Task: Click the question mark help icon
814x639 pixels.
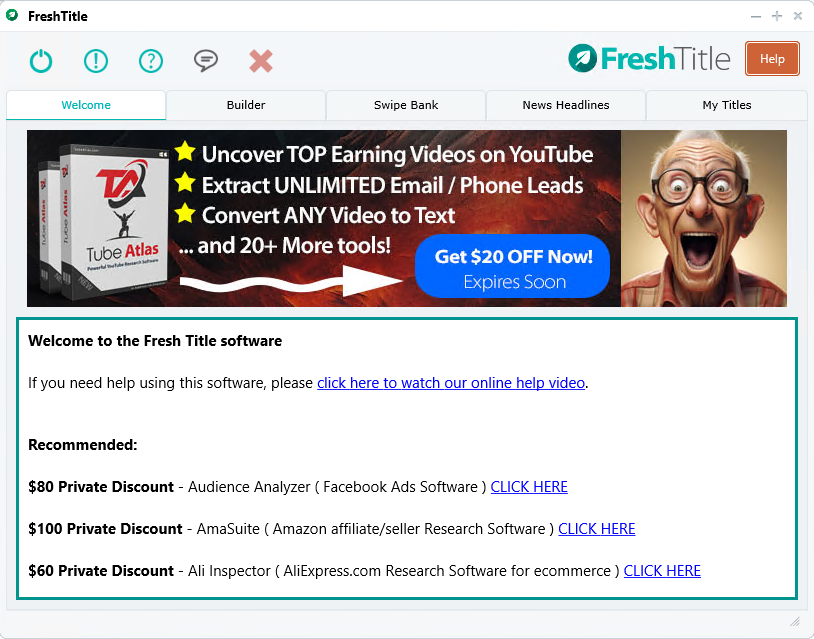Action: point(151,61)
